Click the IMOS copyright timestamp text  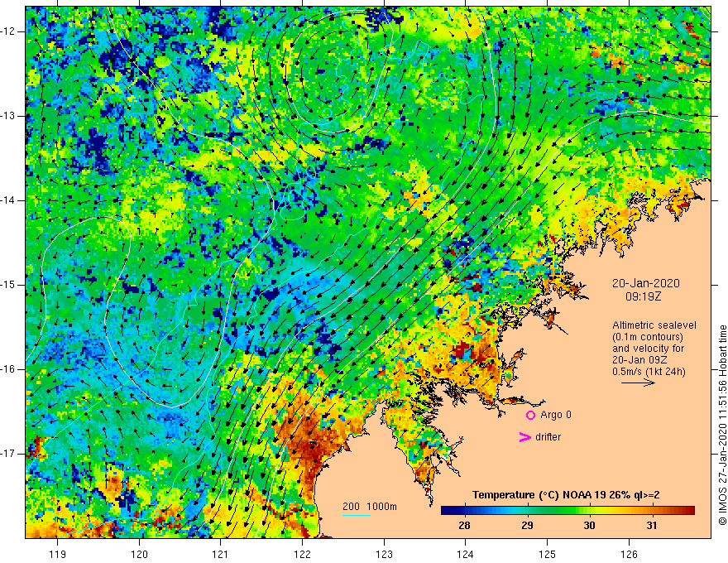722,426
